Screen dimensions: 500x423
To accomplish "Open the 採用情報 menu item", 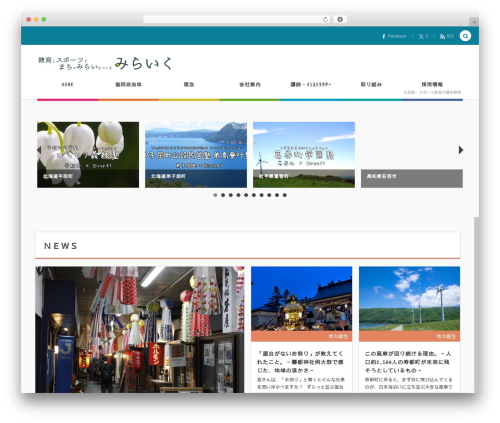I will [x=432, y=84].
